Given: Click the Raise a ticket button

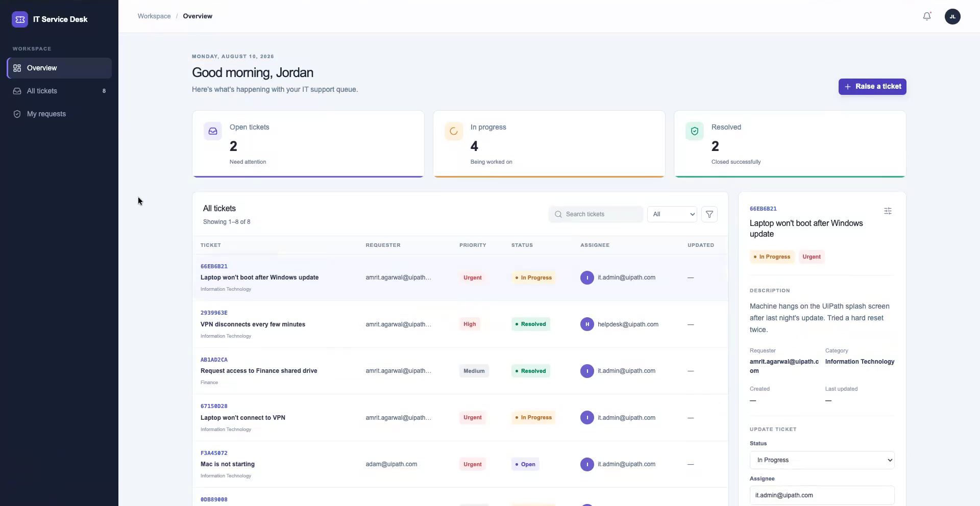Looking at the screenshot, I should (872, 87).
